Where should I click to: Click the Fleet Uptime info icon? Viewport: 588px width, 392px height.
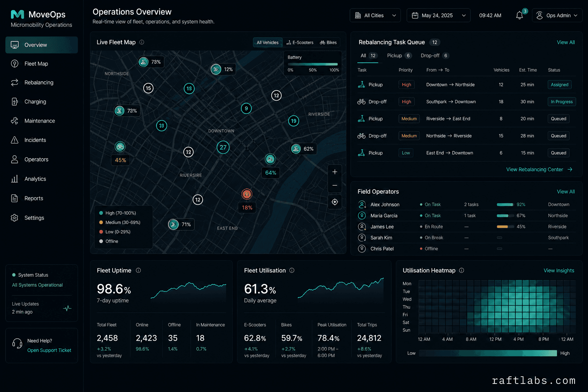pos(139,270)
